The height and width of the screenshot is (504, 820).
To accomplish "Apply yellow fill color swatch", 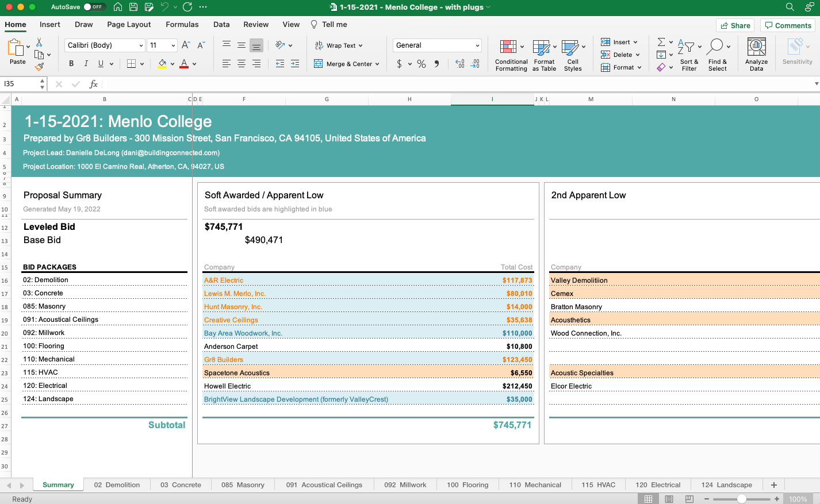I will click(162, 64).
